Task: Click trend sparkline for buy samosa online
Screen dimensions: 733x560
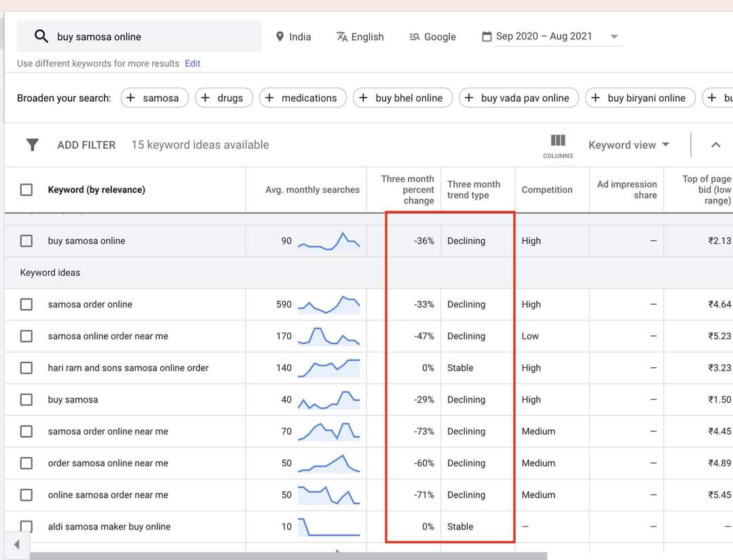Action: pyautogui.click(x=328, y=241)
